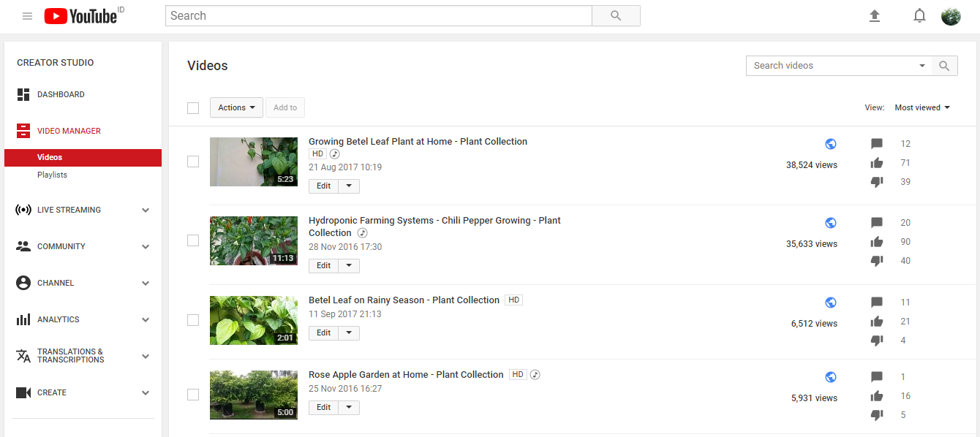Expand the Edit dropdown arrow on Growing Betel Leaf
Viewport: 980px width, 437px height.
click(x=349, y=186)
